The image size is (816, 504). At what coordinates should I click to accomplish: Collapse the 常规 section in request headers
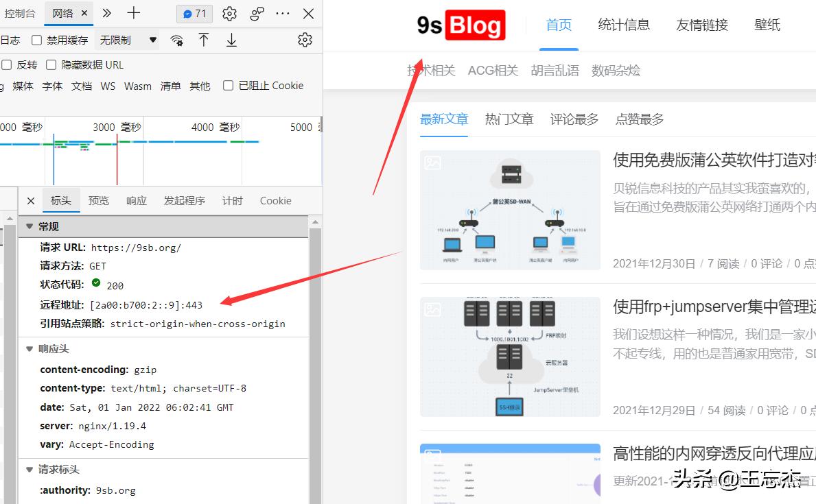[29, 226]
